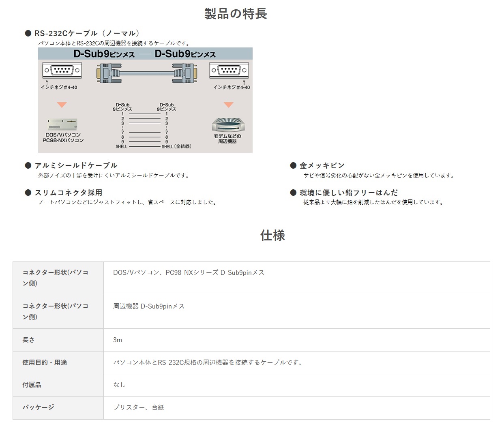This screenshot has height=435, width=504.
Task: Select description '外部ノイズの干渉を受けにくいアルミシールドケーブルです。'
Action: tap(114, 176)
